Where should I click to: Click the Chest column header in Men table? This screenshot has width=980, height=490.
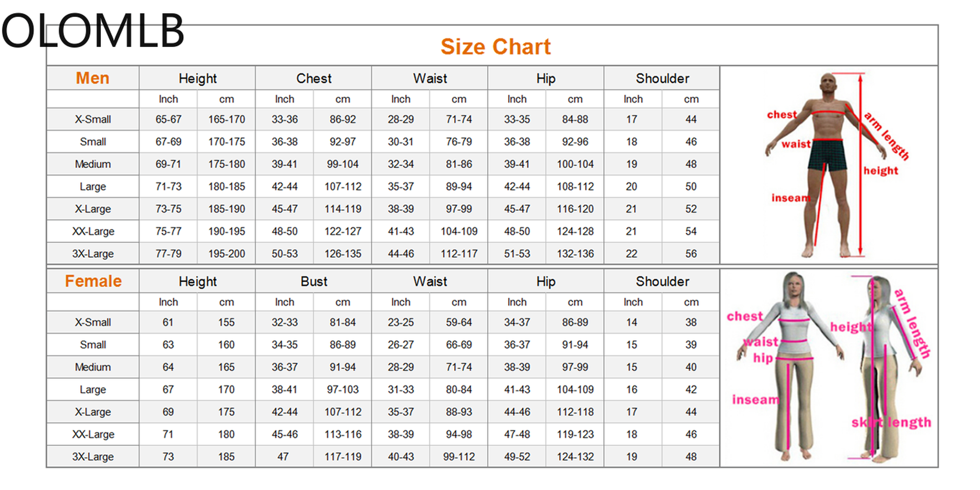coord(314,78)
